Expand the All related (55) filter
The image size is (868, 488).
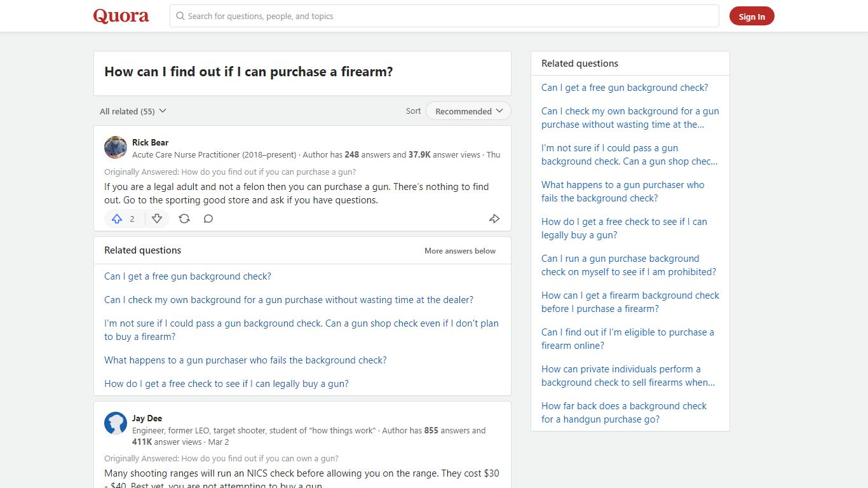[133, 111]
